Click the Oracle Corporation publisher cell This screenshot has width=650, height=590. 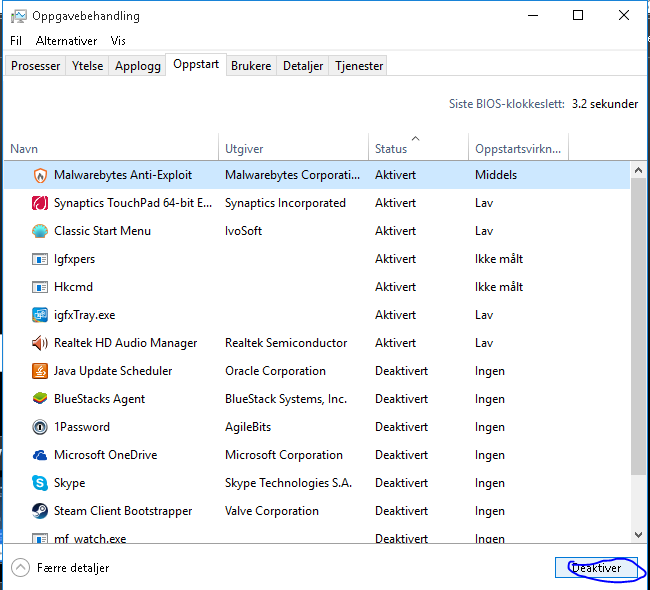point(275,371)
